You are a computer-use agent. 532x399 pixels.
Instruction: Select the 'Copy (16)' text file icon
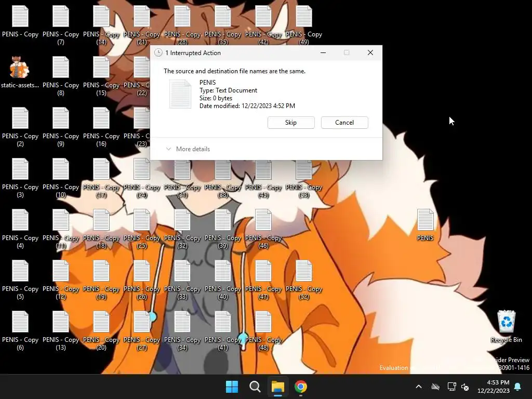point(101,118)
